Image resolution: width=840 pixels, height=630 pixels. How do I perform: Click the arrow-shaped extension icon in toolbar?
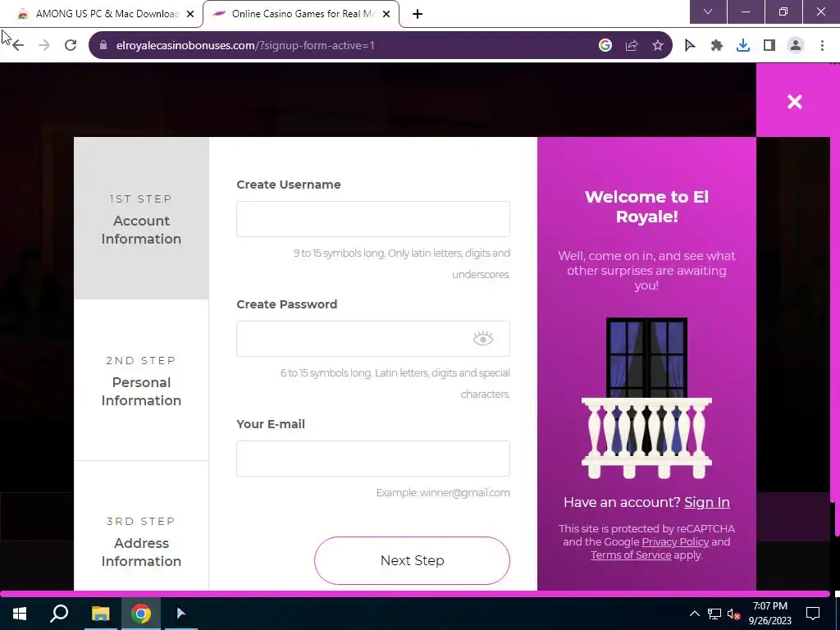(690, 46)
